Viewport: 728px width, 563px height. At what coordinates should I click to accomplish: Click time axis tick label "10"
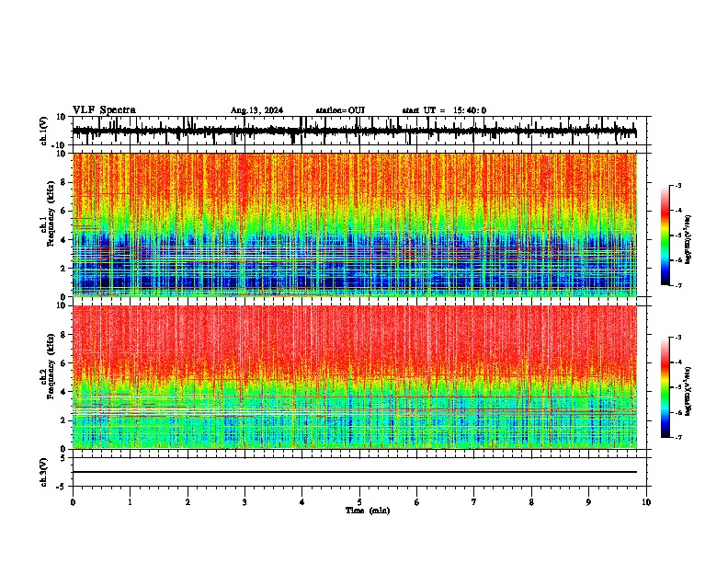click(646, 502)
